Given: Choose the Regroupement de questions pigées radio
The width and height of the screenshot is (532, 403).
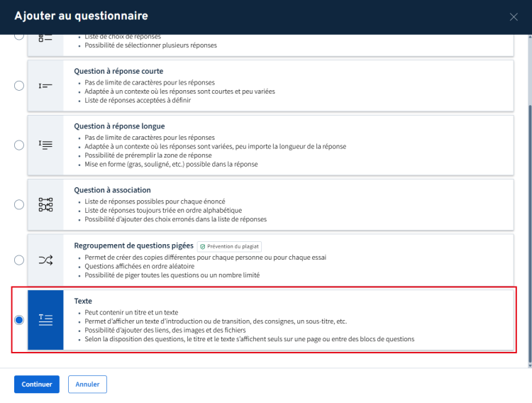Looking at the screenshot, I should click(x=19, y=260).
